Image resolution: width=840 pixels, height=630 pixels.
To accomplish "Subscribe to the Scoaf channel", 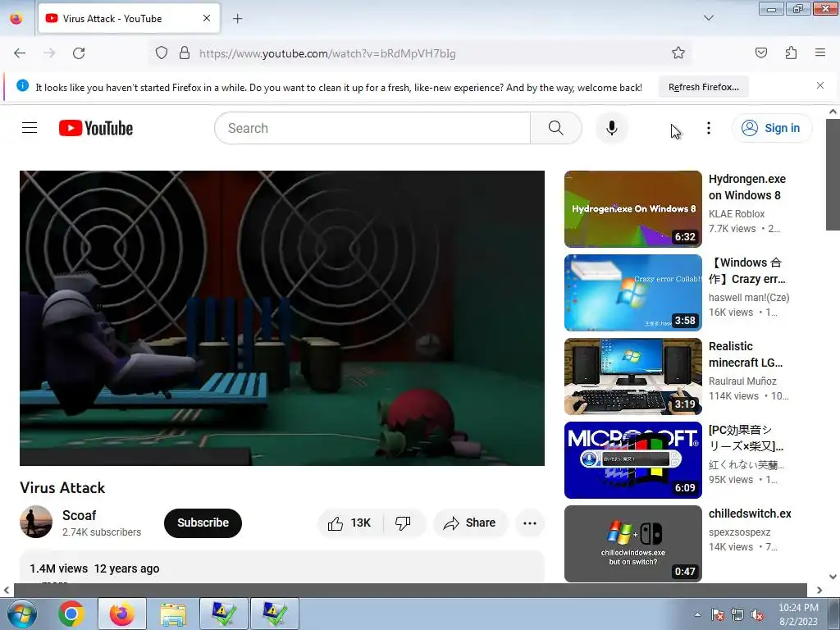I will 203,523.
